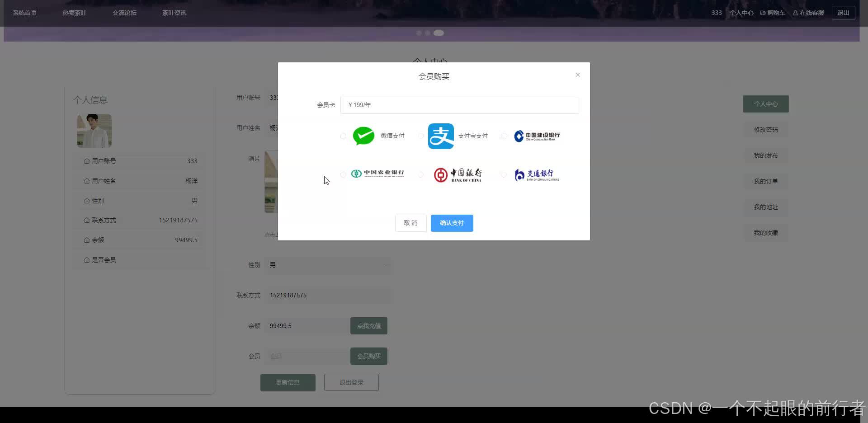Viewport: 868px width, 423px height.
Task: Open 茶叶资讯 in the top navigation
Action: click(174, 13)
